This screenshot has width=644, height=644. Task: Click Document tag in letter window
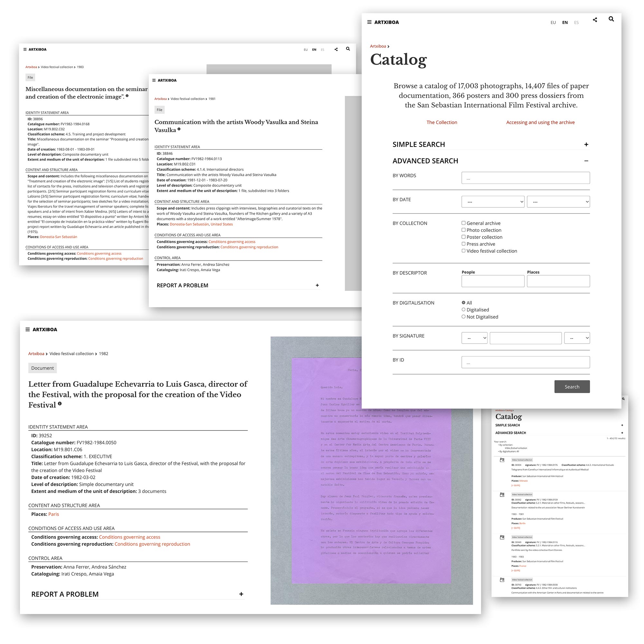42,368
